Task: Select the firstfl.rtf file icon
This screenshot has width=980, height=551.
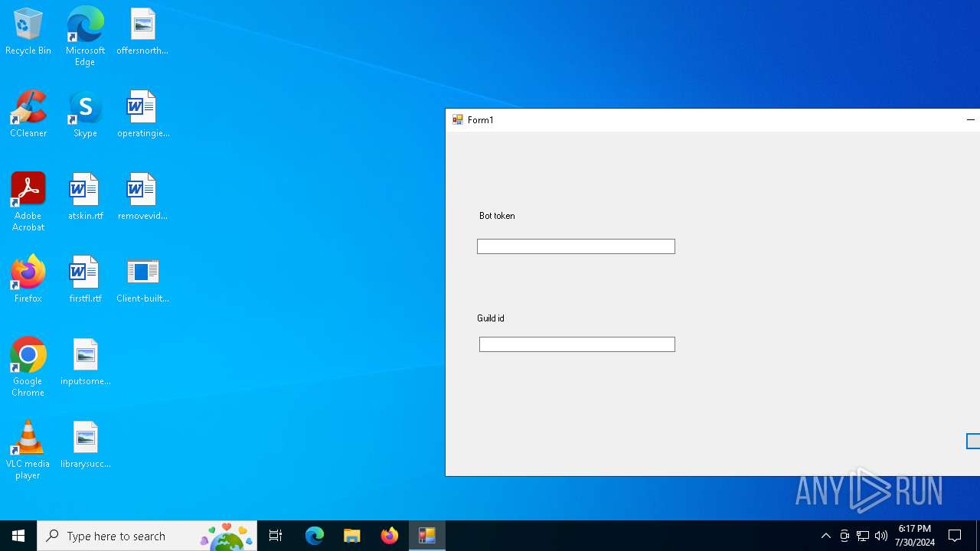Action: [85, 280]
